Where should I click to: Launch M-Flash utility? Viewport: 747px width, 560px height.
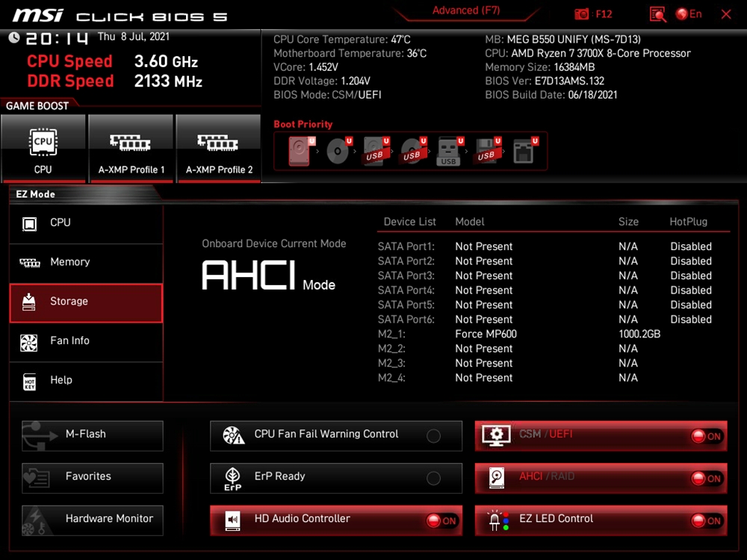93,435
